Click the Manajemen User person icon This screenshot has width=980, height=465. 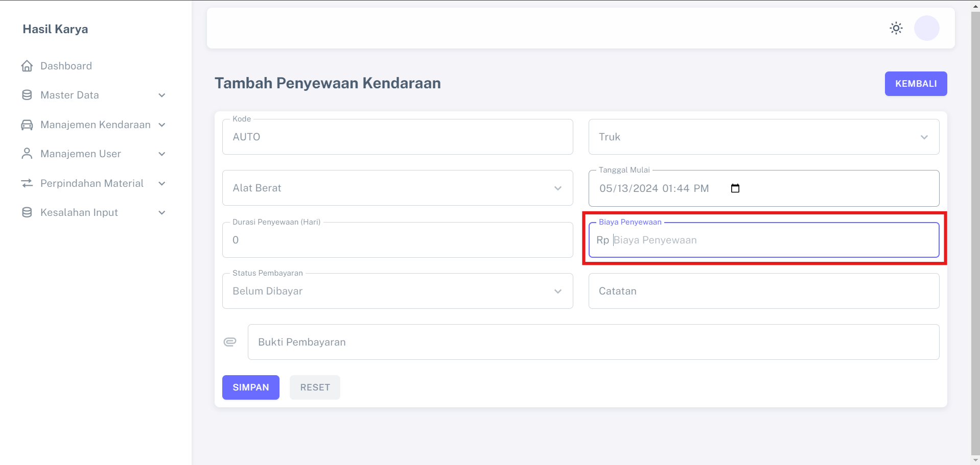pos(27,154)
